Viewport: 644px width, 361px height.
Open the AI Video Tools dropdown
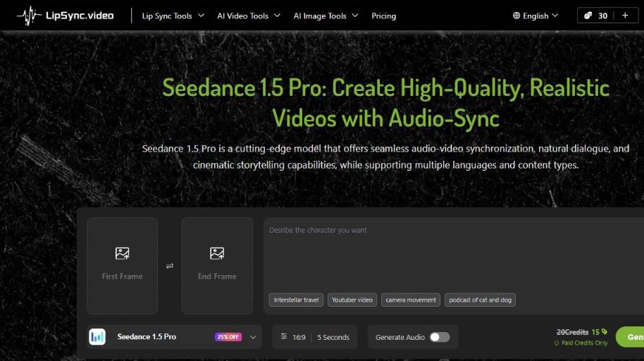click(x=248, y=16)
